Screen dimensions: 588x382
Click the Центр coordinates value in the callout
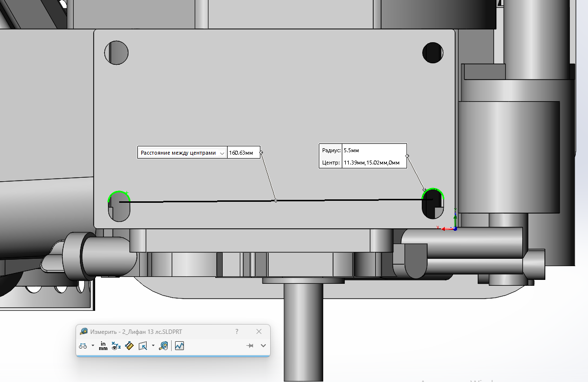[x=371, y=163]
